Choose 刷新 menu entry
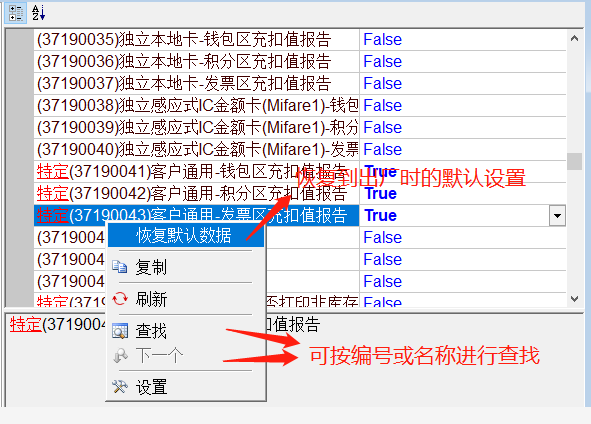The width and height of the screenshot is (591, 424). pyautogui.click(x=151, y=299)
